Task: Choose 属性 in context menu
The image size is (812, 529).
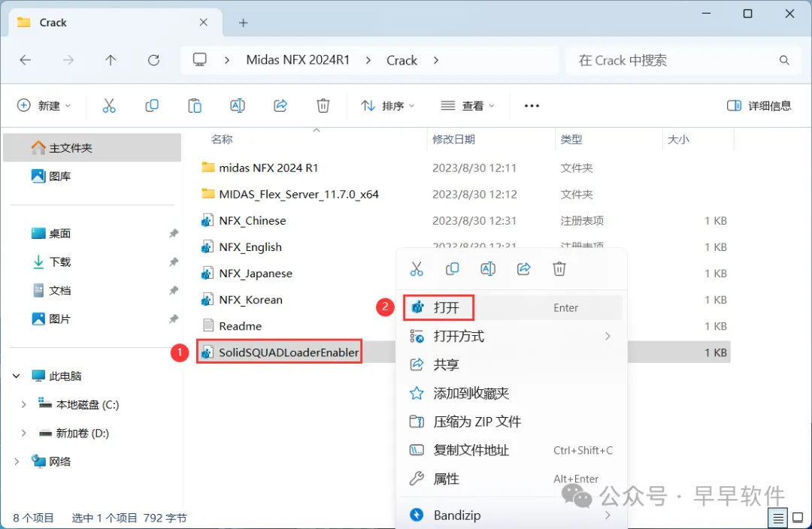Action: (x=513, y=479)
